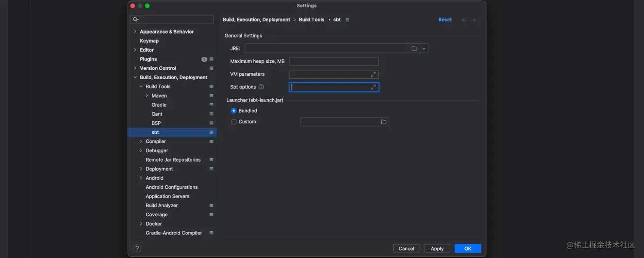This screenshot has height=258, width=644.
Task: Open the Gradle settings page
Action: [159, 105]
